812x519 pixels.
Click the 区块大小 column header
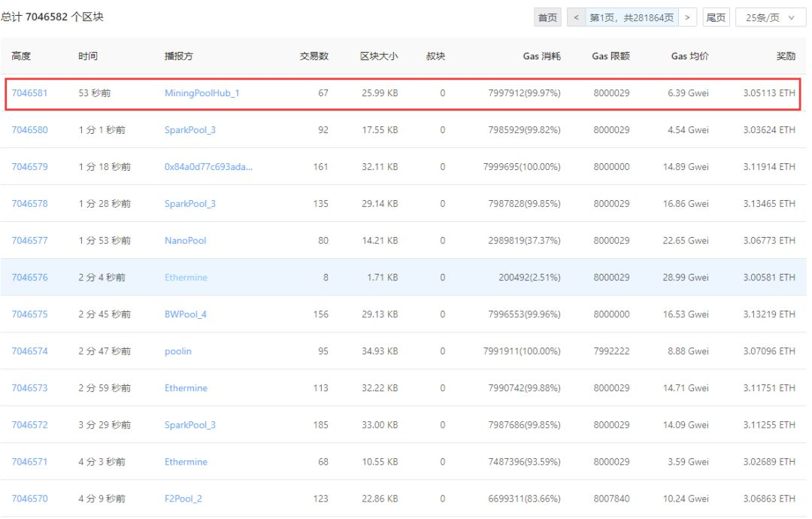(379, 56)
